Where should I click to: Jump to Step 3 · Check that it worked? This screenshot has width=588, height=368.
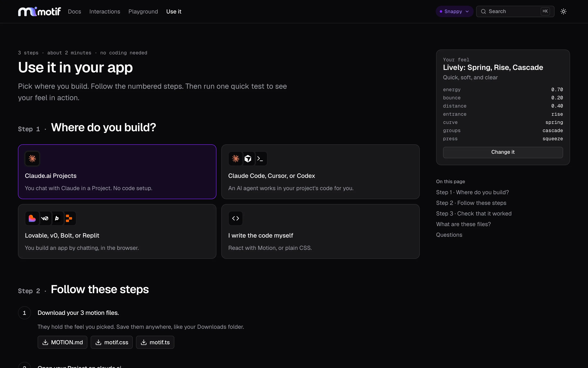[x=473, y=213]
